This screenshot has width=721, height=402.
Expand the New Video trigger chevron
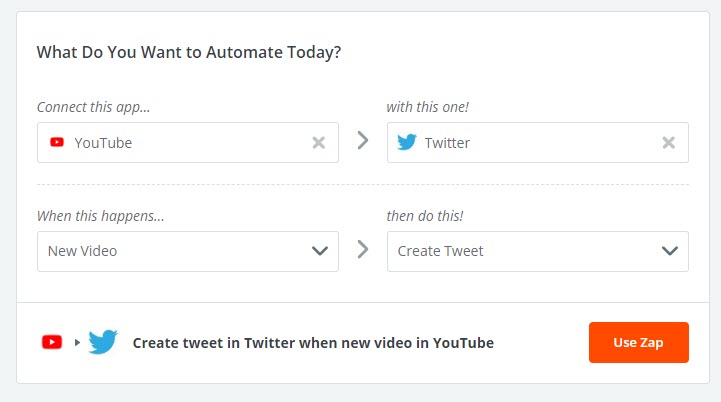coord(320,251)
